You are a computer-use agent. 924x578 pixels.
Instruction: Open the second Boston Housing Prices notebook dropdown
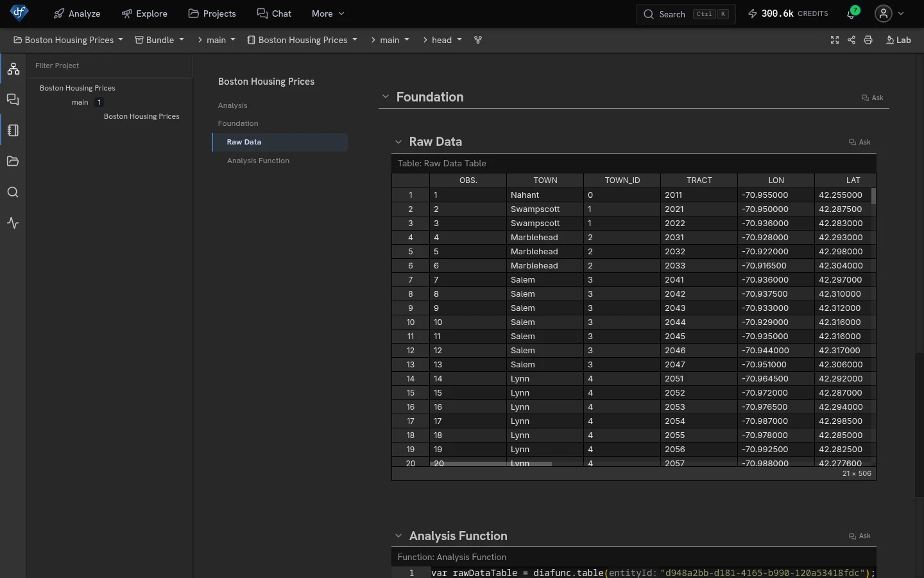click(x=302, y=40)
